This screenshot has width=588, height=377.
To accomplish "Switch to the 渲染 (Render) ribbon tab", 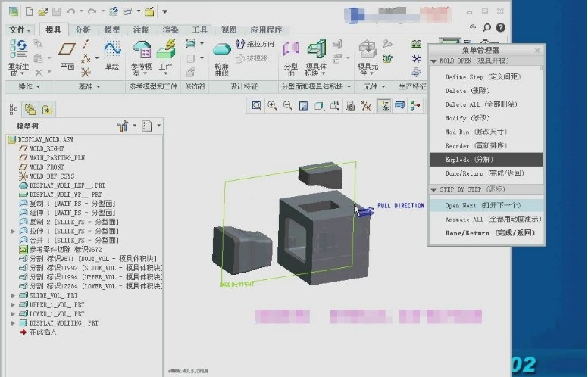I will tap(170, 30).
